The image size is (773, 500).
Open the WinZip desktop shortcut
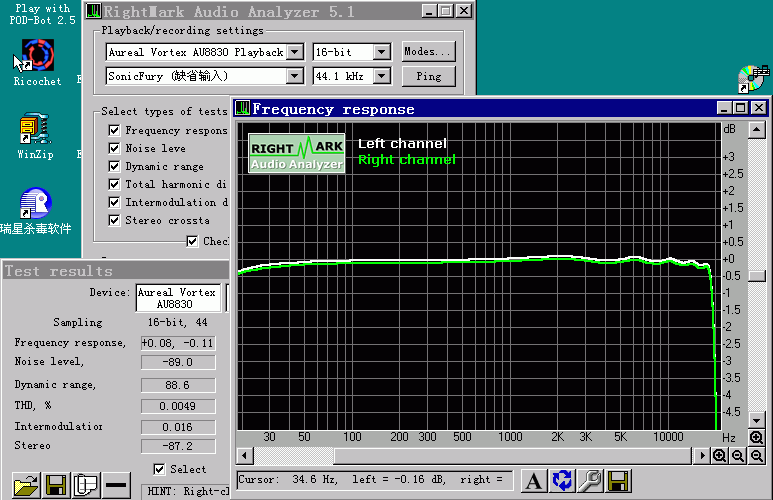[x=35, y=136]
